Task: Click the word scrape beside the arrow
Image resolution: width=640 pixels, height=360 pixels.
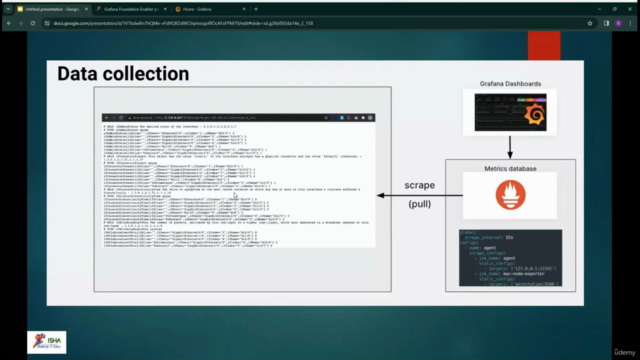Action: 420,185
